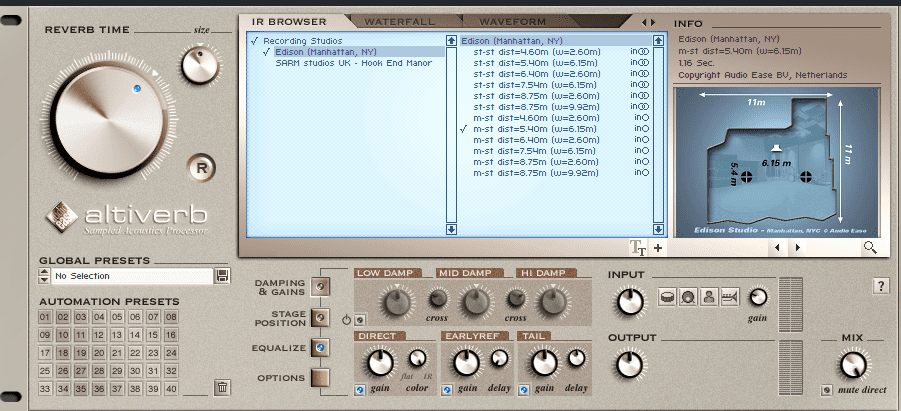
Task: Click the right tab-scroll arrow beside Waveform
Action: pyautogui.click(x=653, y=22)
